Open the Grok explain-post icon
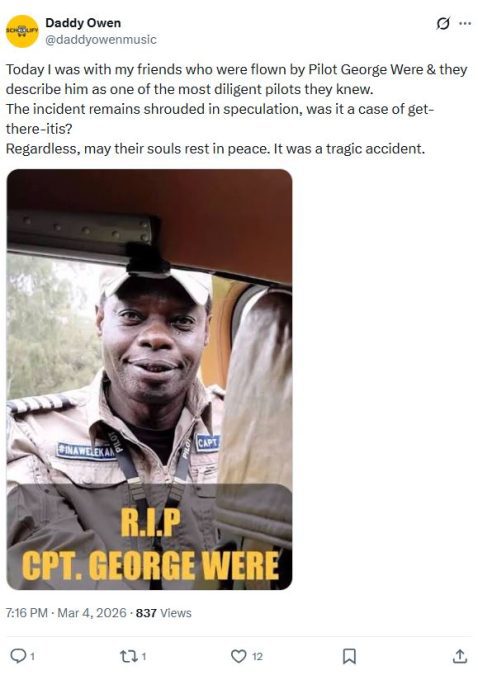 [x=443, y=24]
